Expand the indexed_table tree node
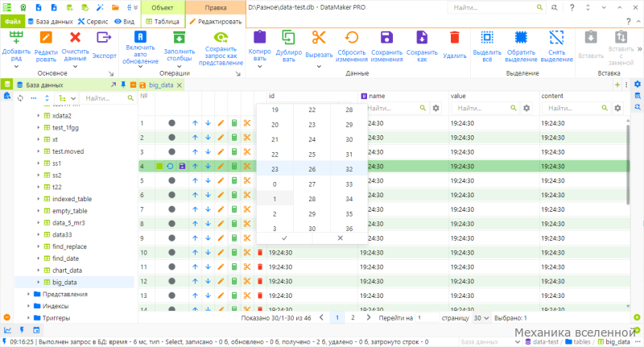This screenshot has height=347, width=644. (38, 199)
